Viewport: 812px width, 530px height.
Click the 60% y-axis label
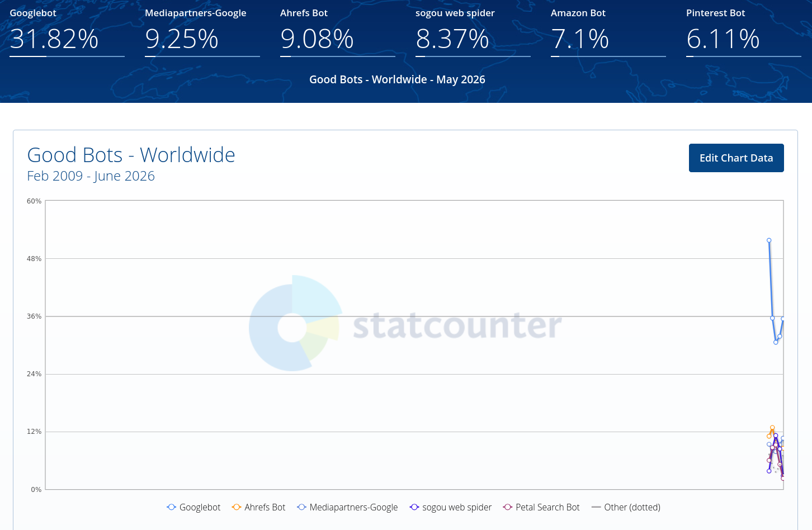click(34, 201)
